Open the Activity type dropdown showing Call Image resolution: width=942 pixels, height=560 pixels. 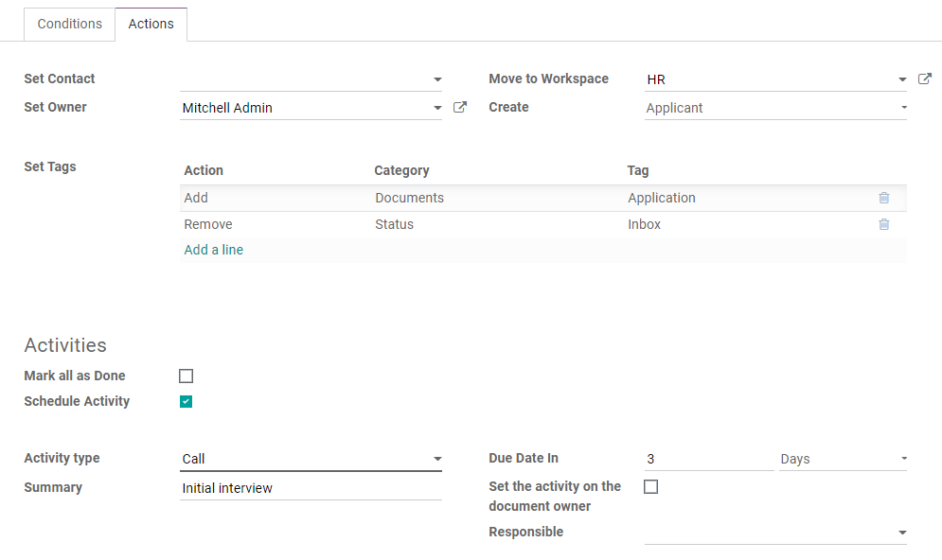[436, 458]
